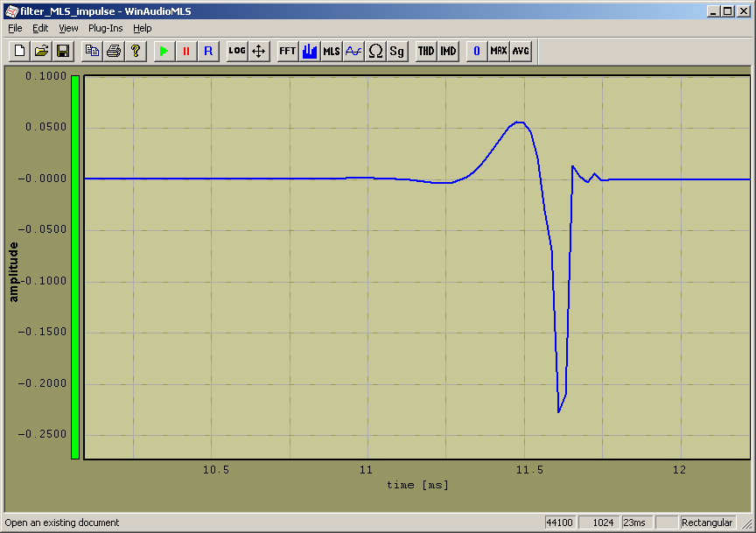Click the New document icon
Screen dimensions: 756x533
click(x=19, y=51)
